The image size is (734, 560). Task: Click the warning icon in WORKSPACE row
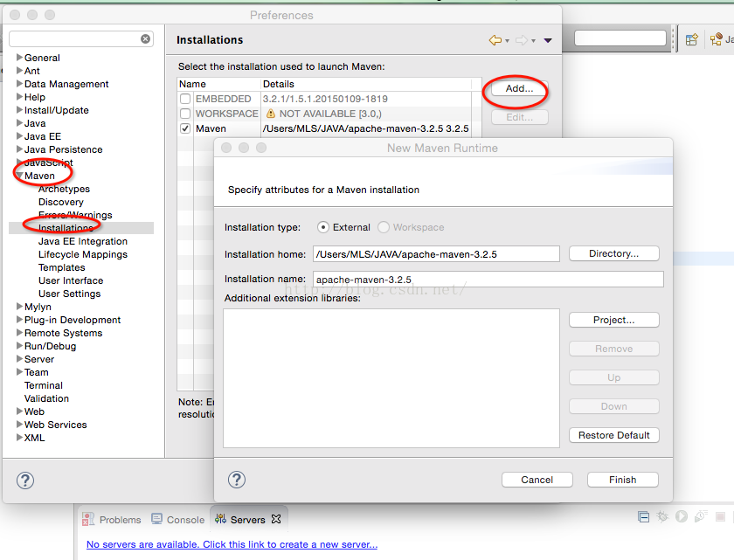click(x=271, y=114)
